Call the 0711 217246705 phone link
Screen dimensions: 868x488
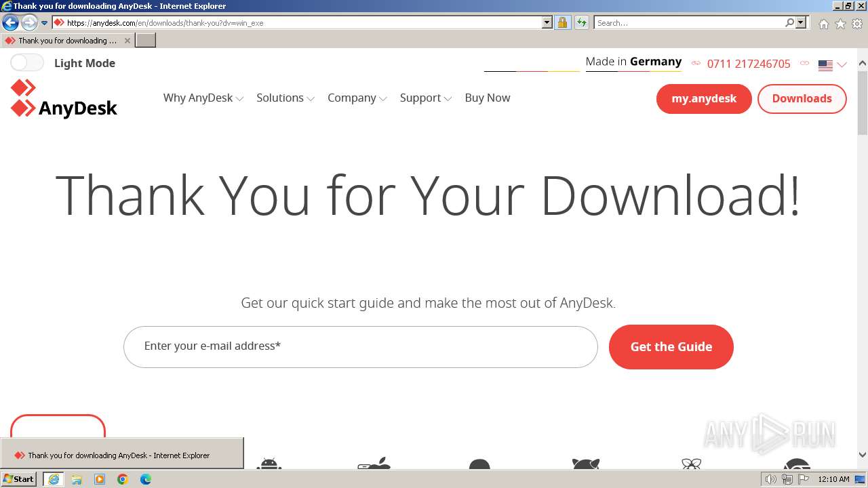click(749, 64)
